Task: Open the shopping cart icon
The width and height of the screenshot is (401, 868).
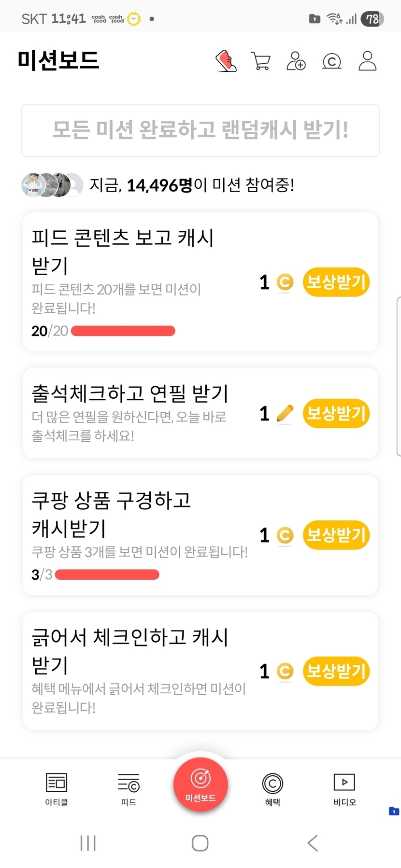Action: tap(261, 61)
